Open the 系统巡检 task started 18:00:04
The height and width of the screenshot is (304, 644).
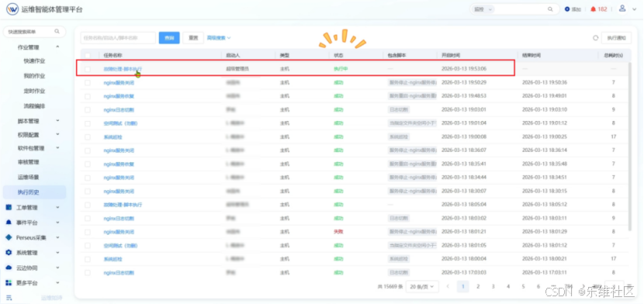tap(113, 259)
